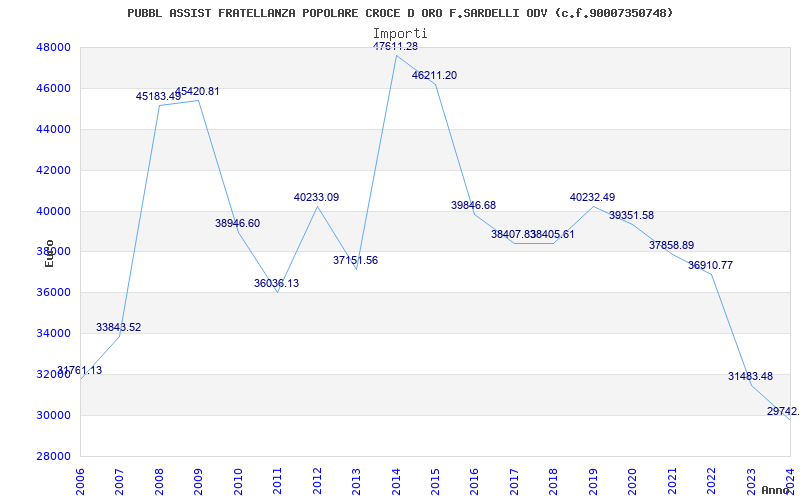This screenshot has width=800, height=500.
Task: Select y-axis tick 34000
Action: tap(53, 334)
